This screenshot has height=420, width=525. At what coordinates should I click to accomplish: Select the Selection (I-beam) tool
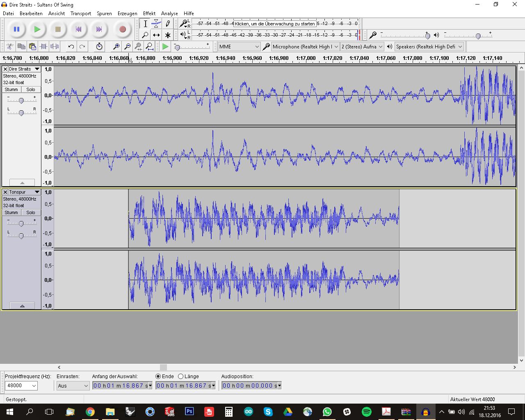click(x=145, y=24)
